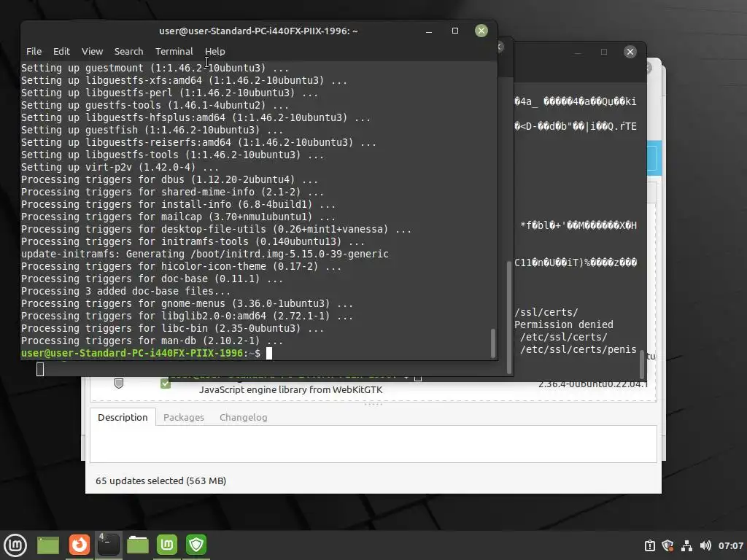
Task: Click the 'Setting up guestfish' line
Action: tap(152, 130)
